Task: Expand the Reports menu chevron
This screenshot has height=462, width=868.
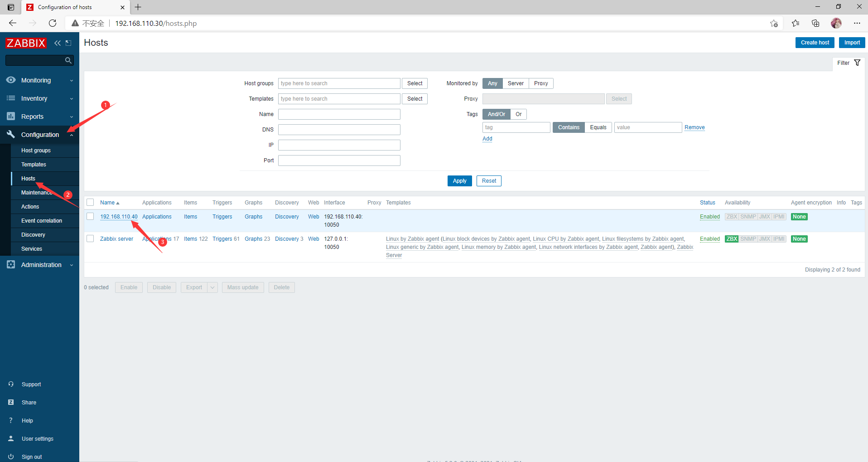Action: [72, 117]
